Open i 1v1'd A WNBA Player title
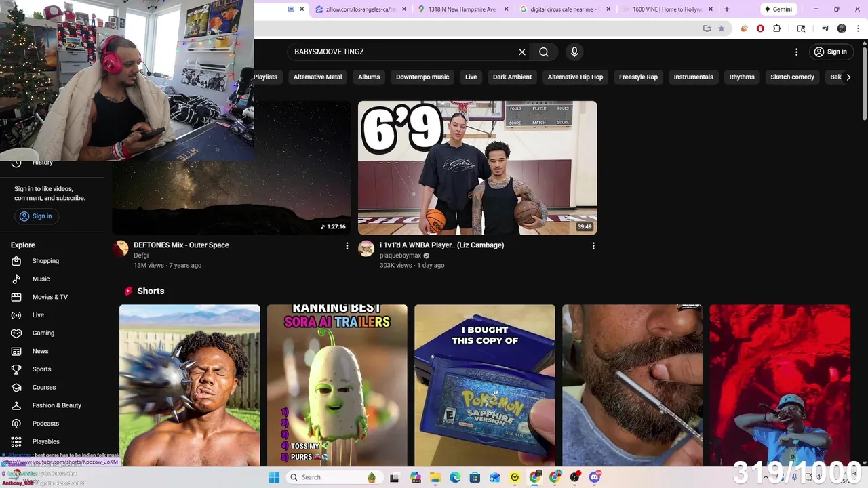 click(x=441, y=245)
